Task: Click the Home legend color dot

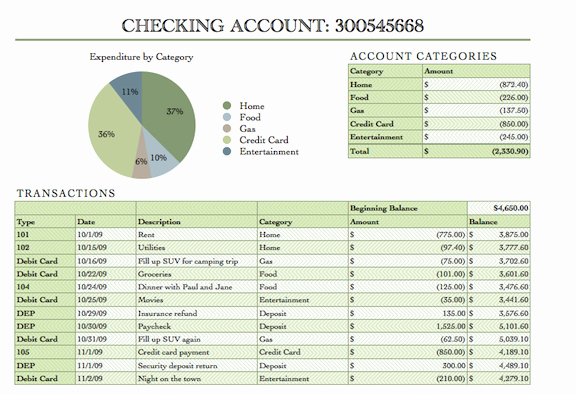Action: [227, 106]
